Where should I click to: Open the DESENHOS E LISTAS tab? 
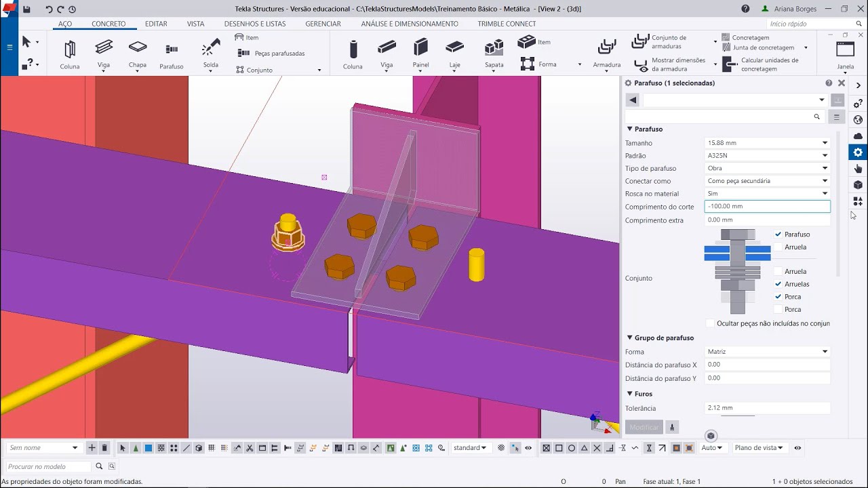point(255,24)
